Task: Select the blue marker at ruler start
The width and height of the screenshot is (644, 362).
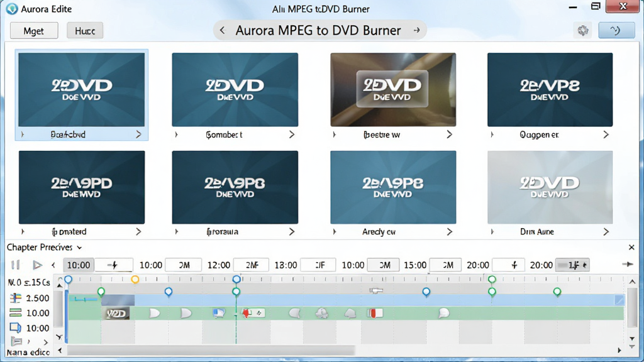Action: point(68,280)
